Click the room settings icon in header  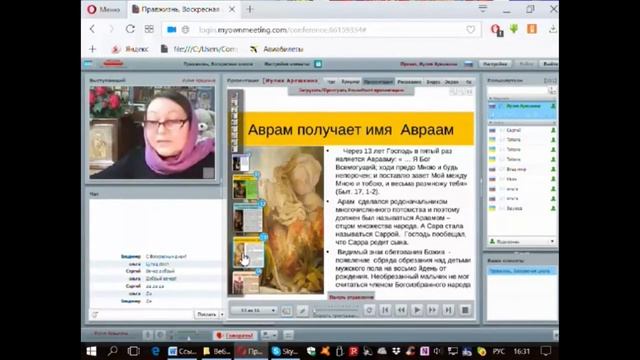click(318, 64)
